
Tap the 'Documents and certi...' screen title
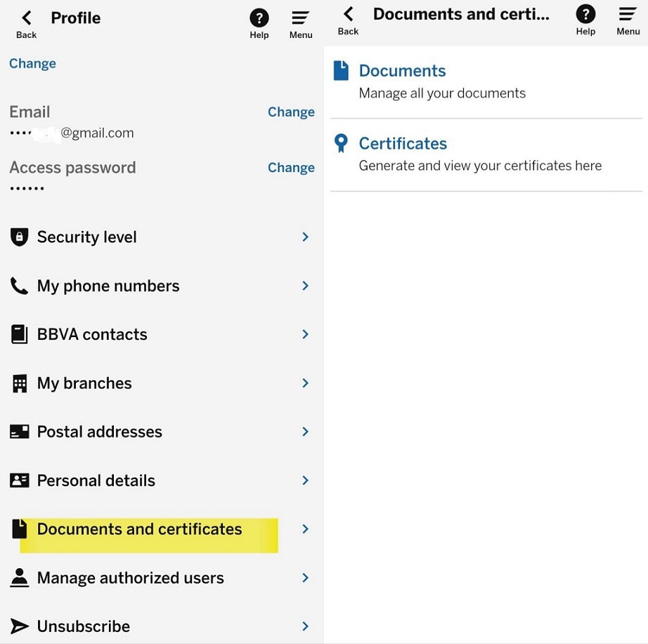pos(461,15)
